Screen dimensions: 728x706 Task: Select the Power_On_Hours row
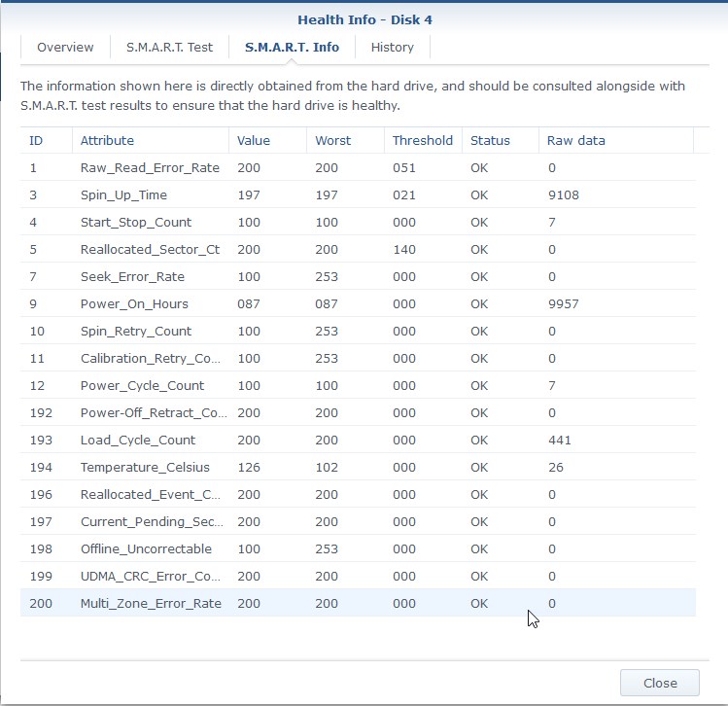358,303
